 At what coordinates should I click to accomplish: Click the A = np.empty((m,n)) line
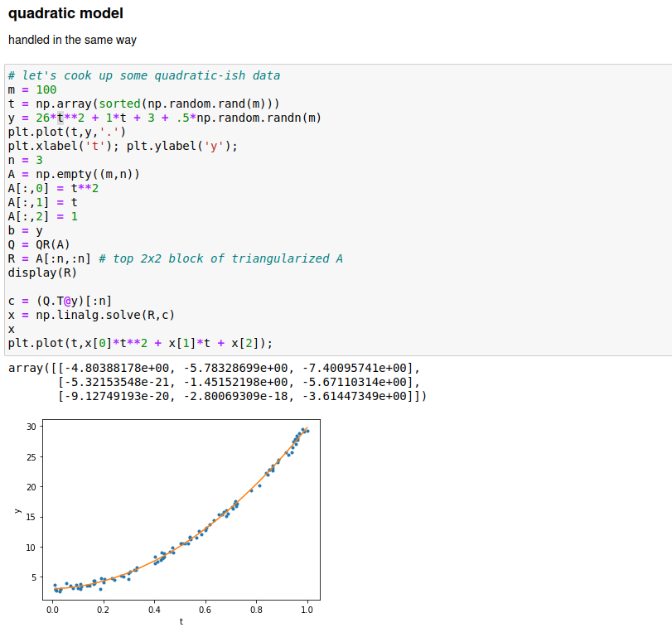tap(74, 174)
